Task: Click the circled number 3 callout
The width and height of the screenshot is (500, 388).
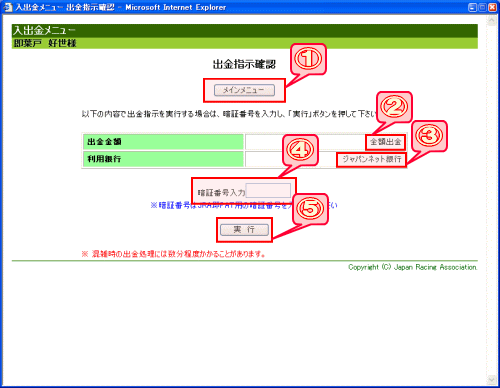Action: 429,136
